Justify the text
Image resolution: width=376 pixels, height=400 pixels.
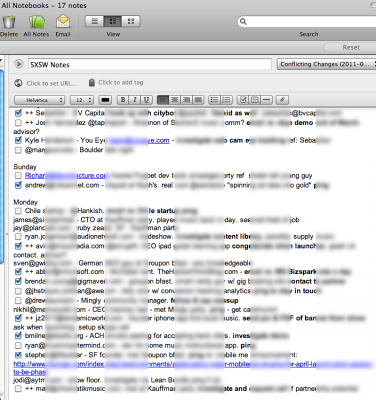coord(198,100)
